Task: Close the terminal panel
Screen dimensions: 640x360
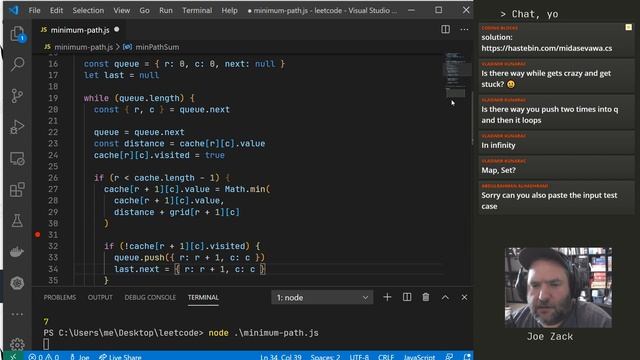Action: (x=464, y=297)
